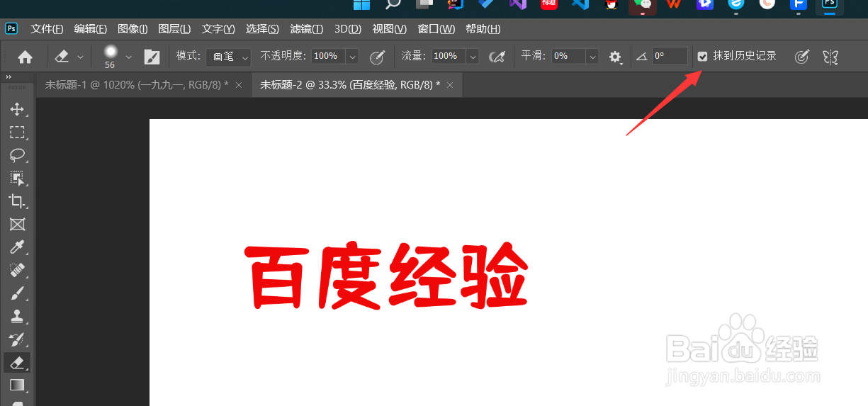Click the Home button in options bar

tap(25, 57)
